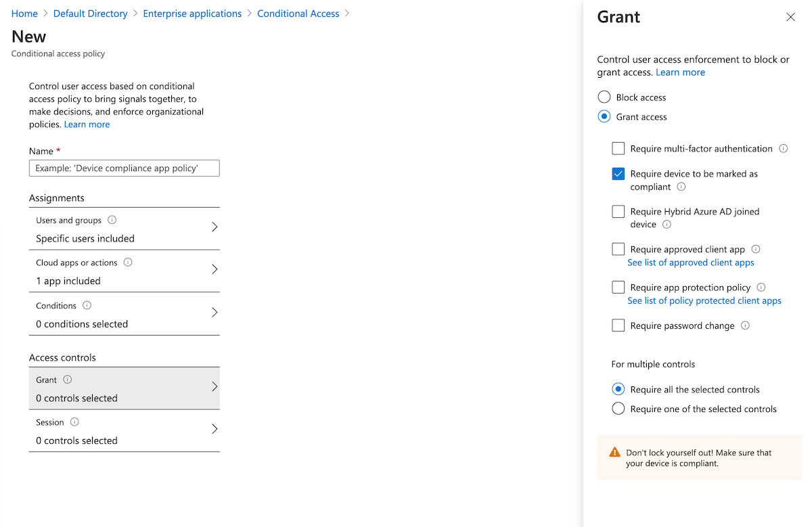Click the info icon next to Require password change
Image resolution: width=812 pixels, height=527 pixels.
[x=745, y=325]
